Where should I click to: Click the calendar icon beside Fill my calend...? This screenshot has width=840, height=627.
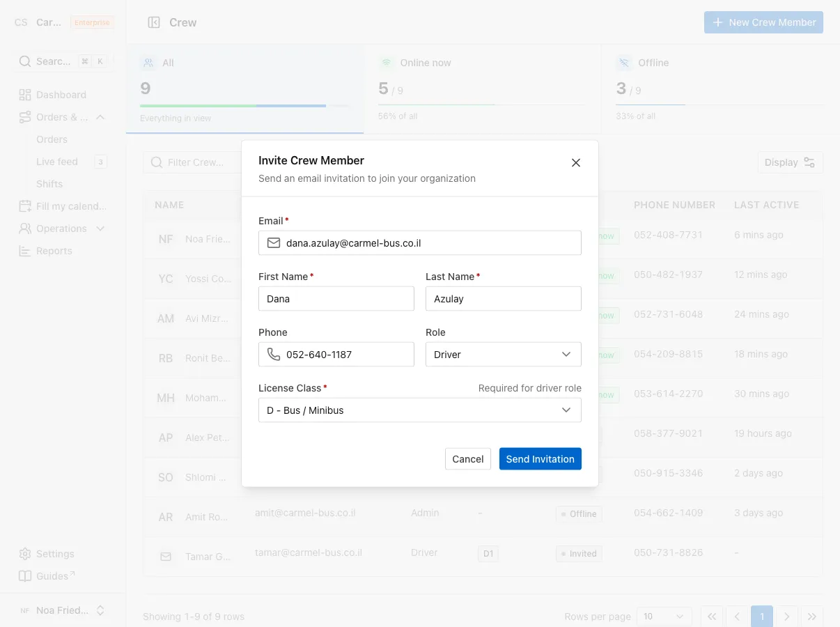(x=25, y=206)
